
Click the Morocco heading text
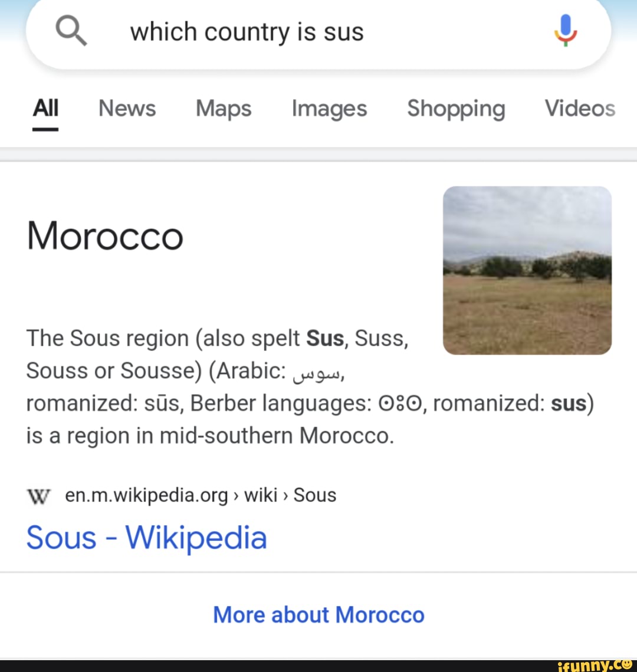tap(105, 235)
